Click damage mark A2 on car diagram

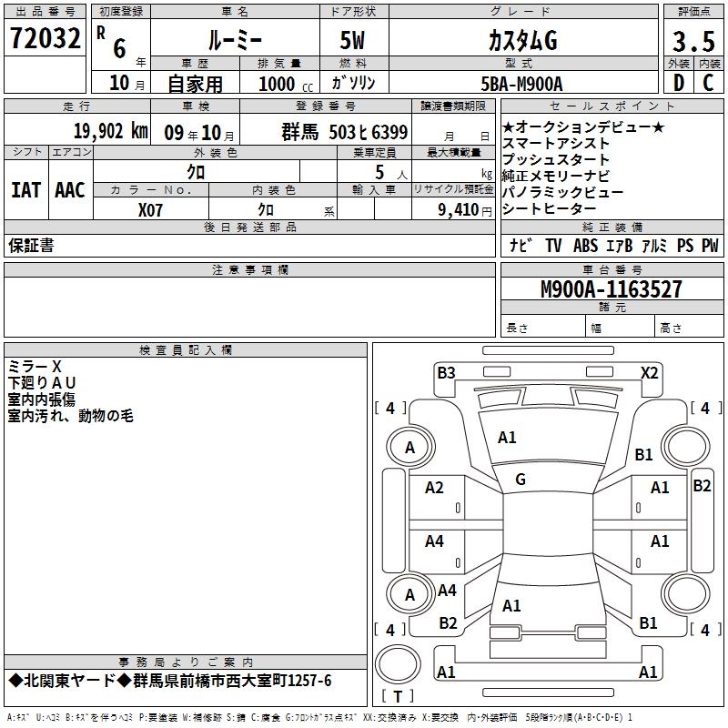pos(434,488)
